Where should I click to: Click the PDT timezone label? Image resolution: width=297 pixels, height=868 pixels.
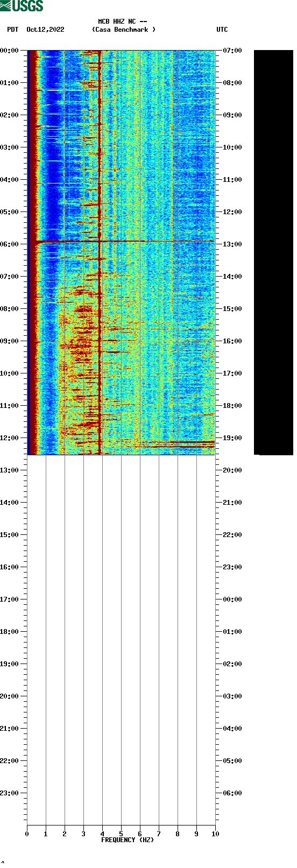pos(12,30)
